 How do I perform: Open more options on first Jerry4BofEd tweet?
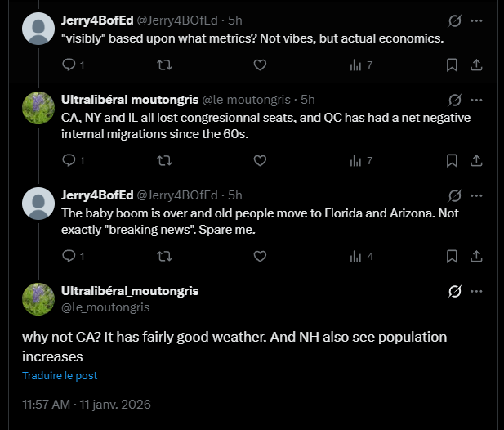[x=477, y=20]
